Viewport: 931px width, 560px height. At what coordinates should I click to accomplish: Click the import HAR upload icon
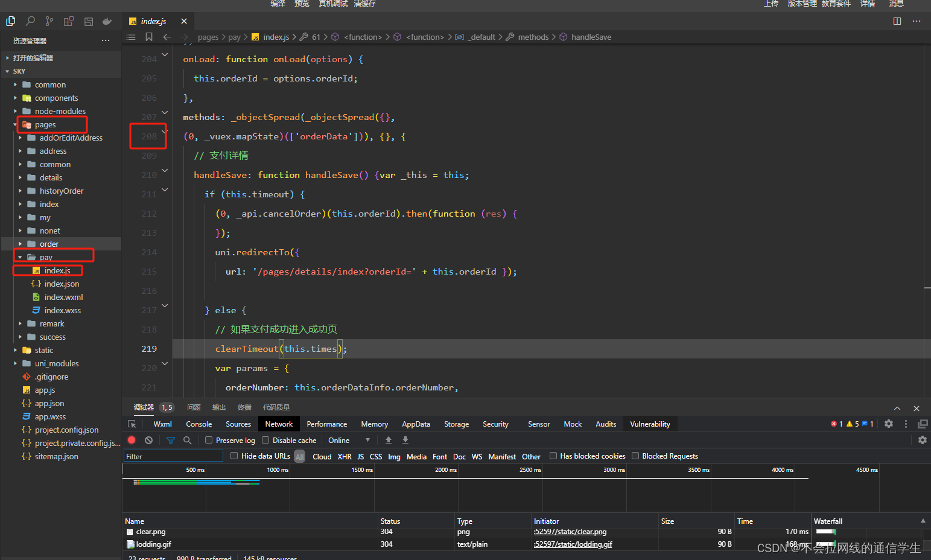click(389, 440)
